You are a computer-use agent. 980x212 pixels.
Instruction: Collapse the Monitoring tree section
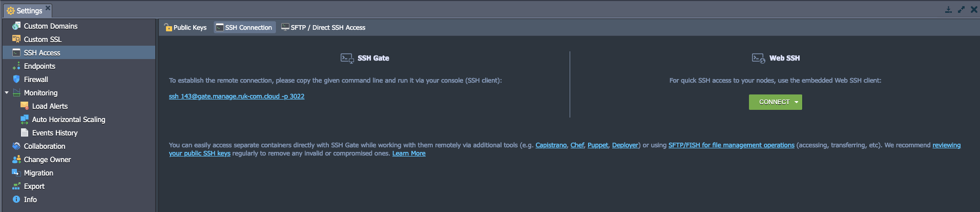tap(7, 93)
